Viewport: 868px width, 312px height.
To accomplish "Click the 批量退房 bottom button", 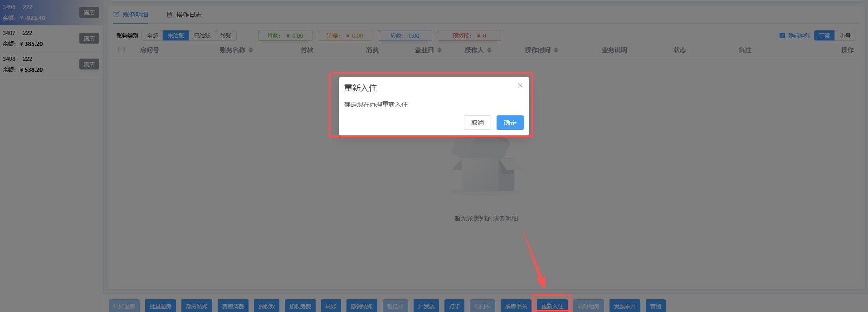I will (x=161, y=306).
